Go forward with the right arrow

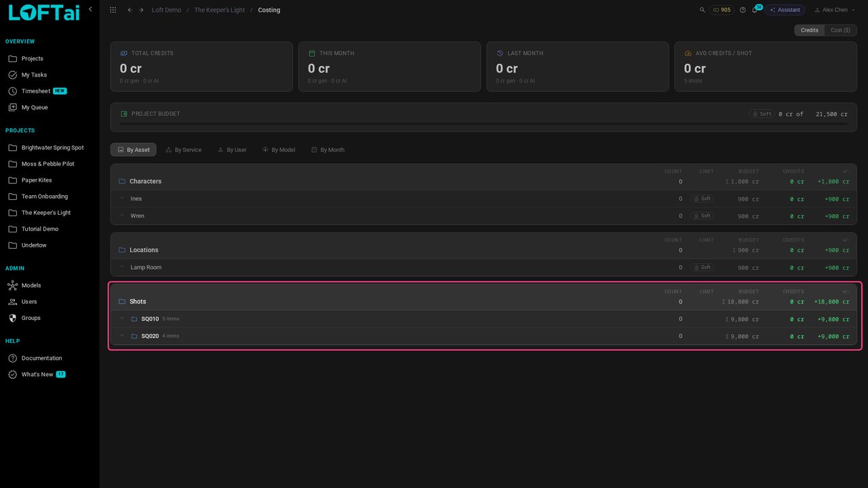141,10
